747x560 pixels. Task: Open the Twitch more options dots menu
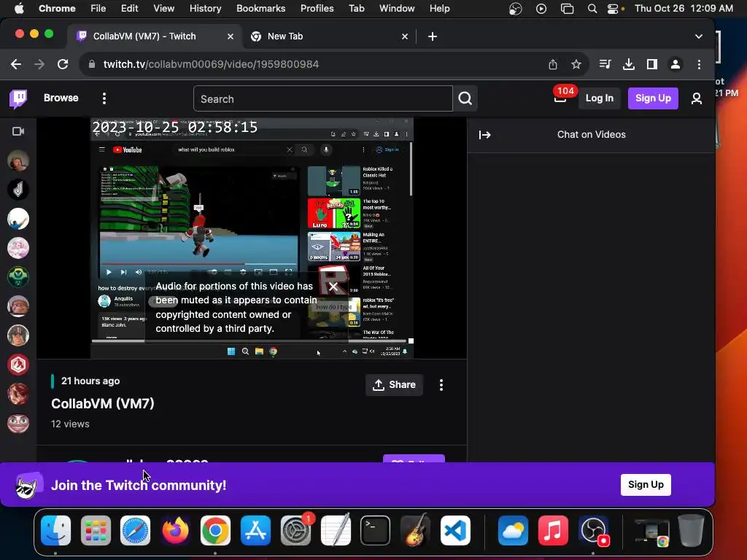(x=104, y=98)
